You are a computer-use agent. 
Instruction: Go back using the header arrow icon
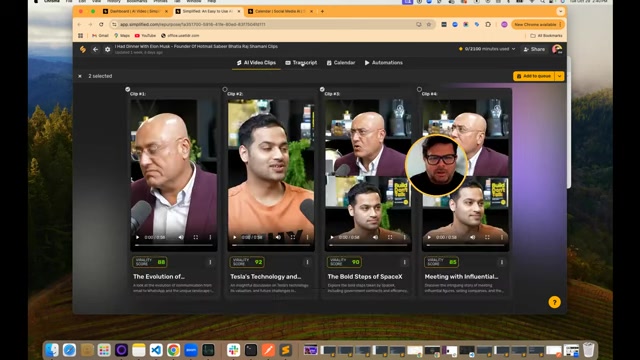(95, 49)
